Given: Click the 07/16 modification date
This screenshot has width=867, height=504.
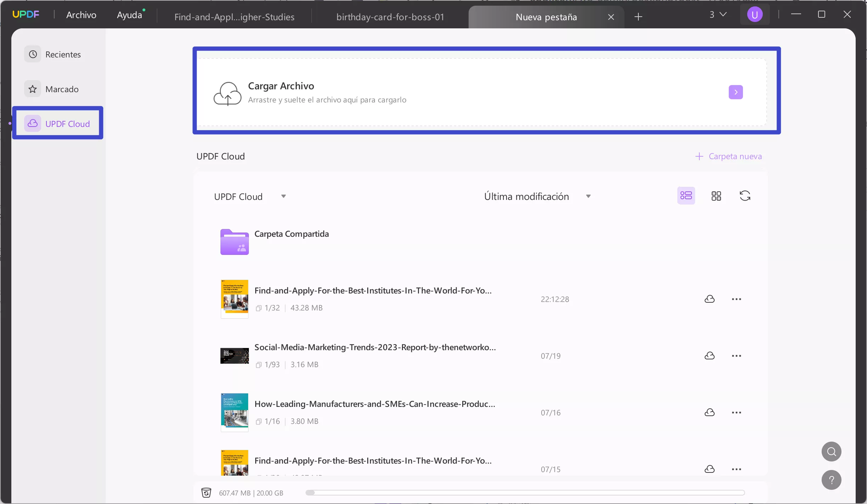Looking at the screenshot, I should click(550, 413).
